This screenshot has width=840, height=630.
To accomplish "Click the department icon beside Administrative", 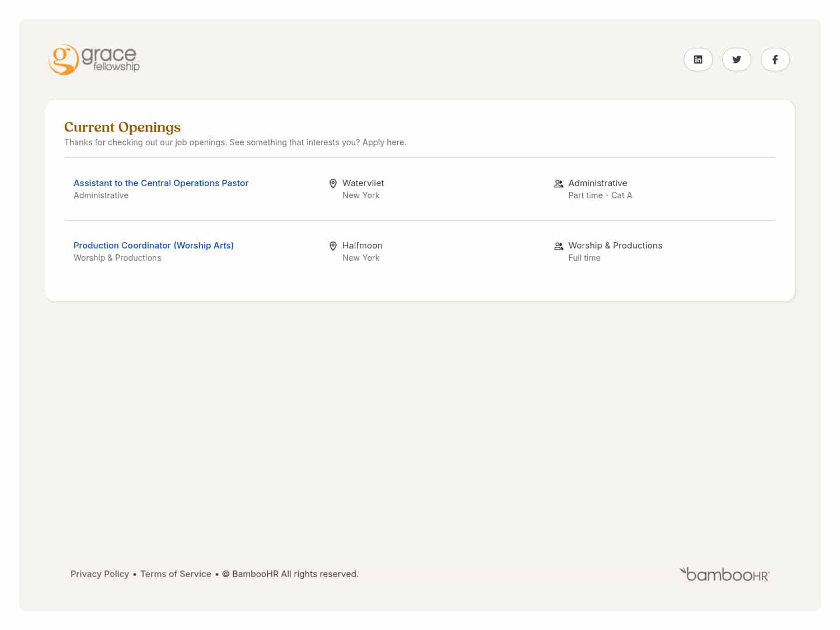I will click(x=558, y=184).
